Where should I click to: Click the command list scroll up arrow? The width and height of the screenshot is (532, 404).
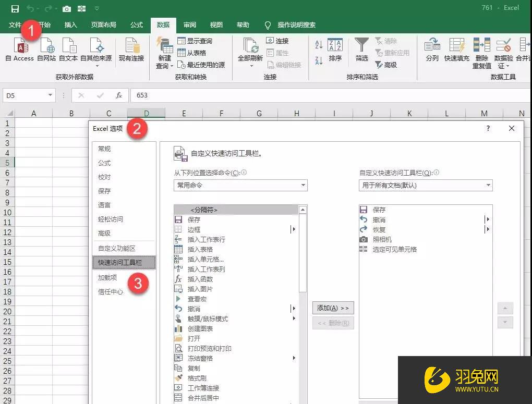point(303,210)
